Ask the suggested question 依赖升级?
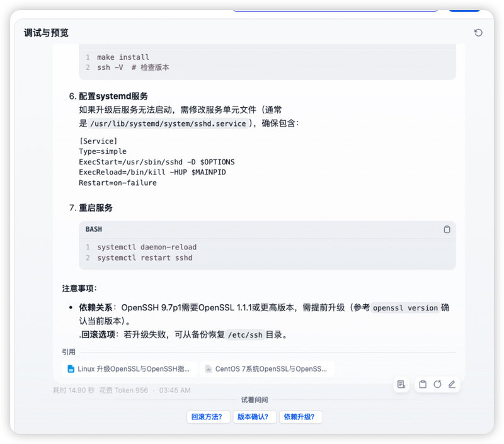 (x=301, y=417)
